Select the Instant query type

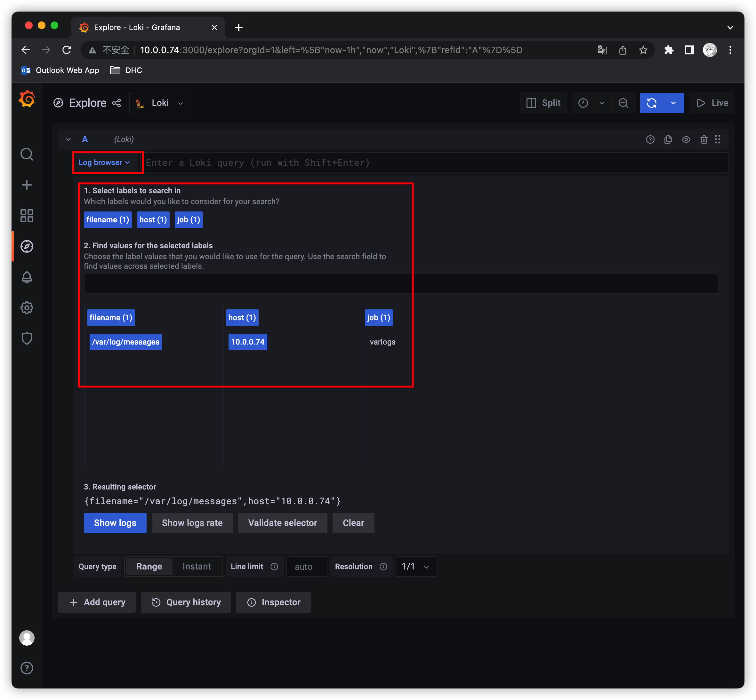point(196,566)
